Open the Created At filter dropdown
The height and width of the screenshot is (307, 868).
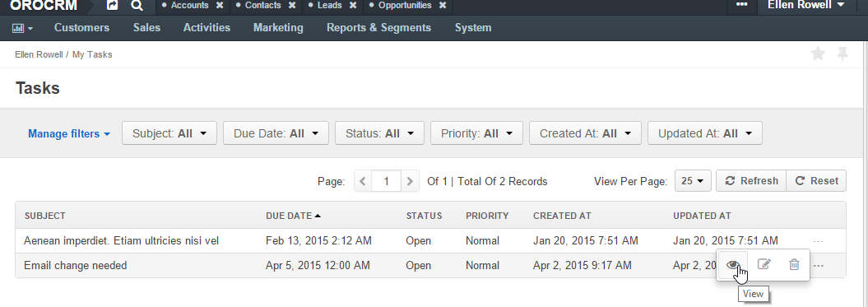(x=585, y=133)
